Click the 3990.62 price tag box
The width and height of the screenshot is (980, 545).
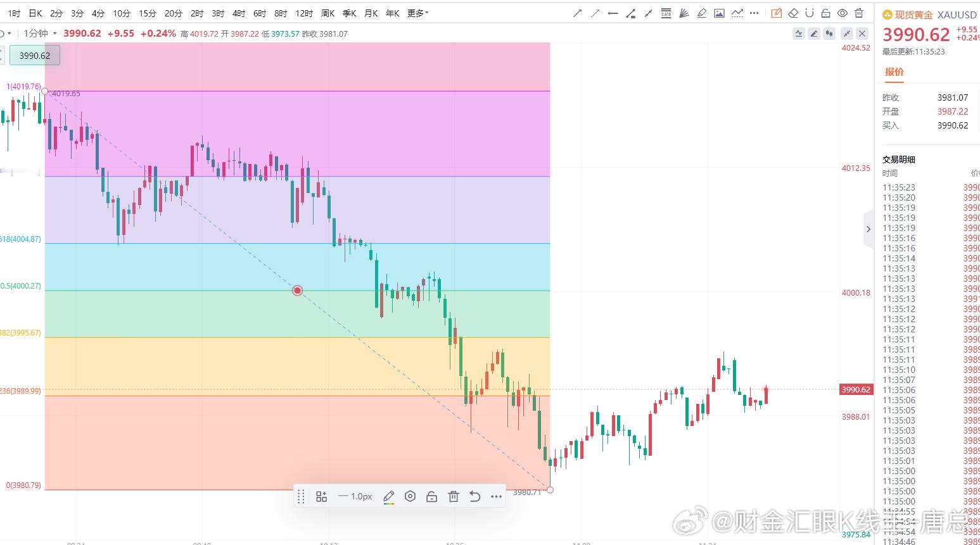[35, 56]
